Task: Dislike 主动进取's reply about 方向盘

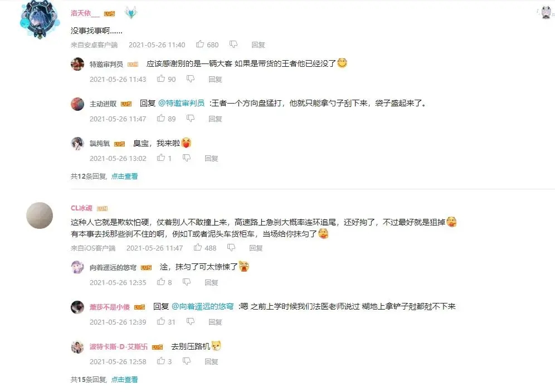Action: 191,118
